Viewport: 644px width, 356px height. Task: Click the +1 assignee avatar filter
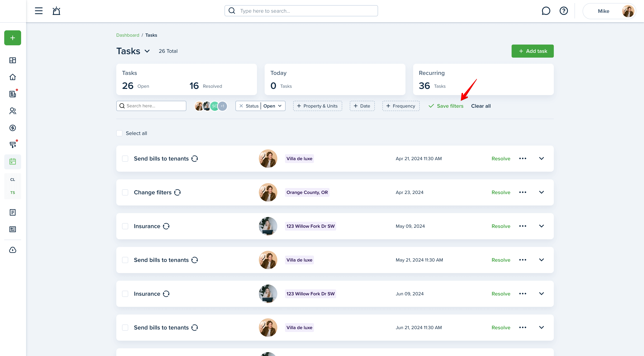[x=222, y=106]
